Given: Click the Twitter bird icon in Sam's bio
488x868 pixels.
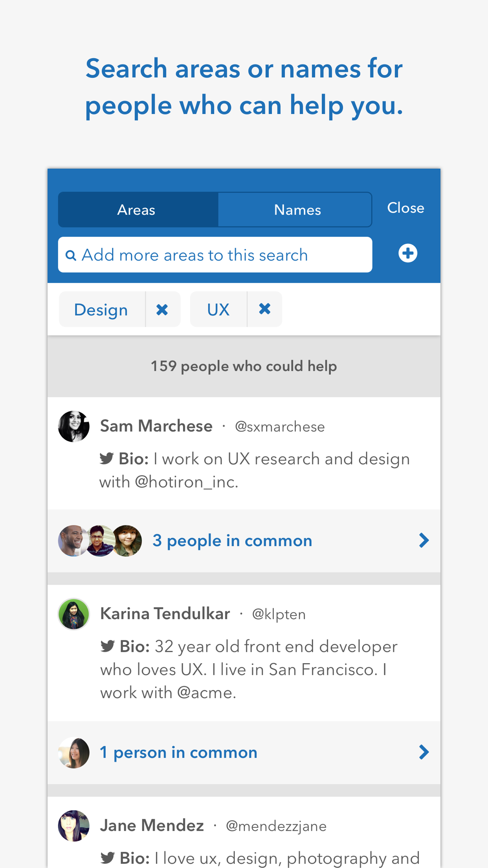Looking at the screenshot, I should [106, 458].
